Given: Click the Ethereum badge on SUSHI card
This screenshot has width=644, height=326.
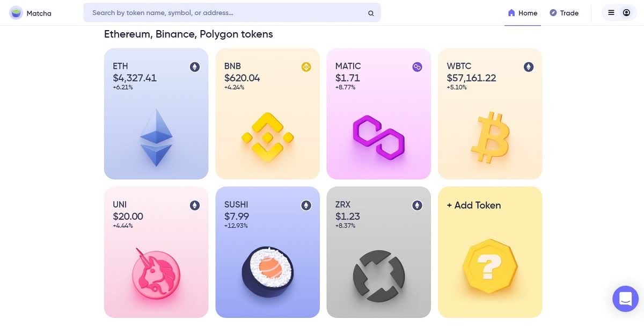Looking at the screenshot, I should 306,206.
